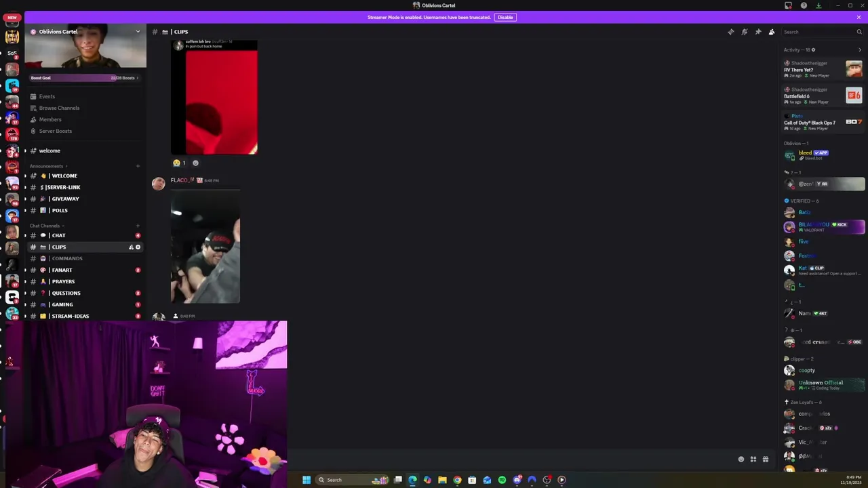Open Google Chrome from taskbar

coord(457,480)
